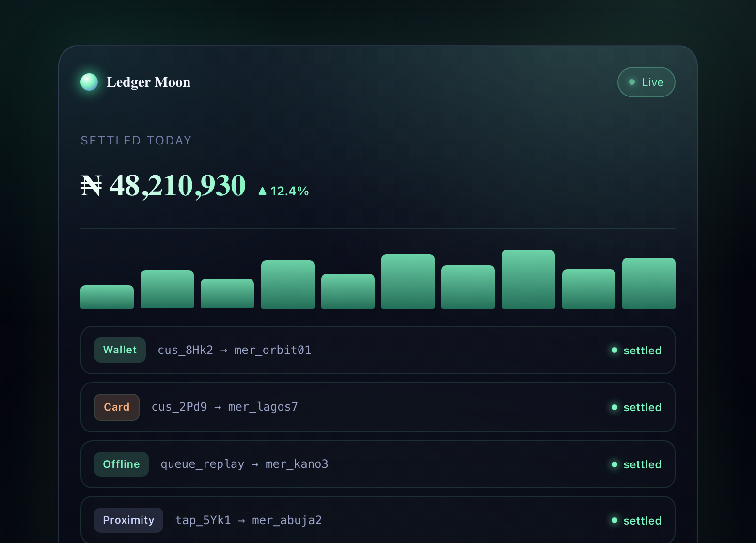756x543 pixels.
Task: Click the 12.4% growth indicator
Action: (283, 191)
